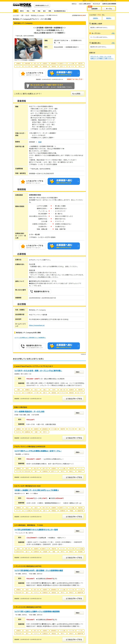Open ヘルプ・お問い合わせ link
This screenshot has height=644, width=129.
point(85,4)
